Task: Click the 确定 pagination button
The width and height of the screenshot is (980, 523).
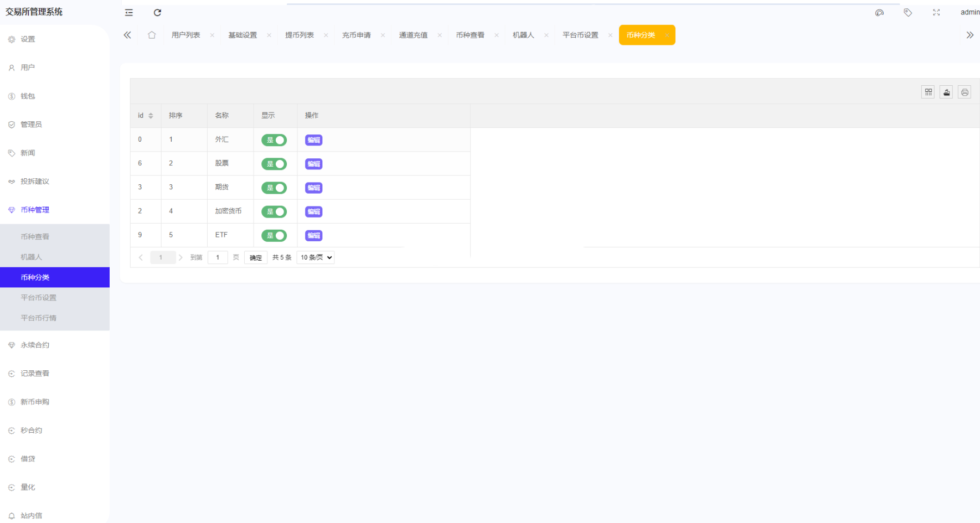Action: point(256,258)
